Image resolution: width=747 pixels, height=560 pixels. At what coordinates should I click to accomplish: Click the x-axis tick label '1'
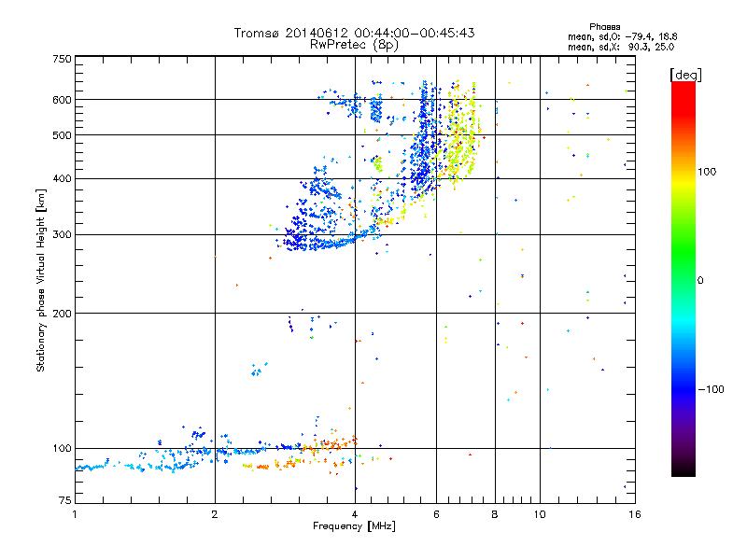(x=75, y=514)
